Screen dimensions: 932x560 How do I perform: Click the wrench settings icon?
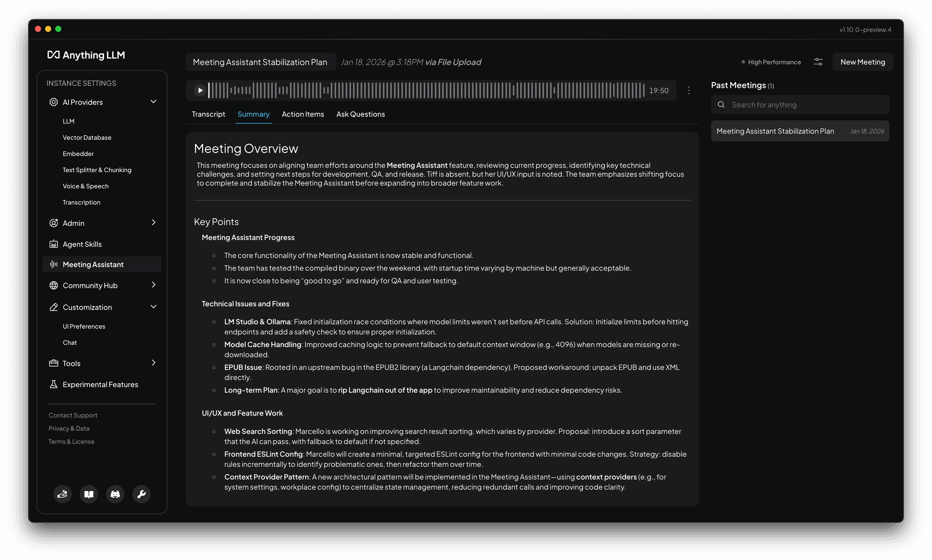click(x=142, y=494)
